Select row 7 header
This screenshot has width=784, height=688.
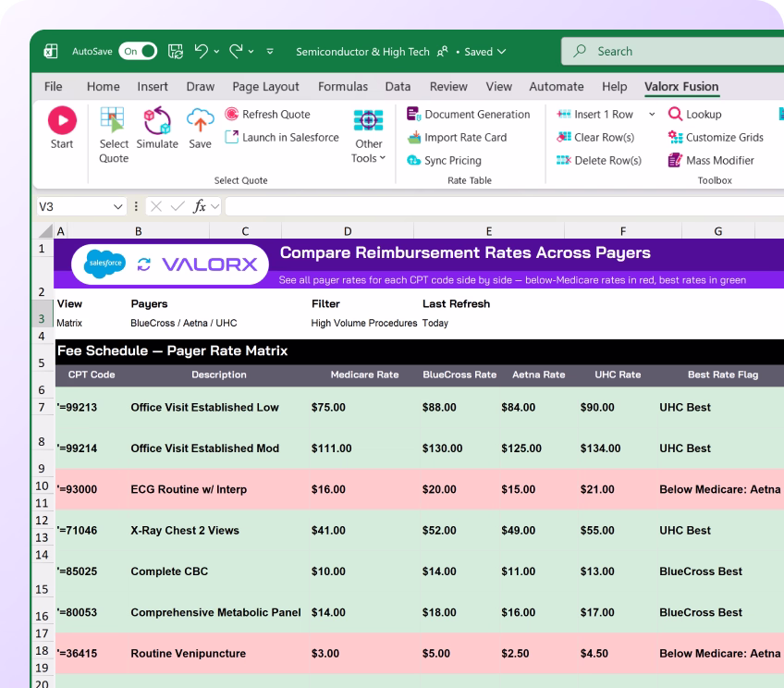[42, 407]
